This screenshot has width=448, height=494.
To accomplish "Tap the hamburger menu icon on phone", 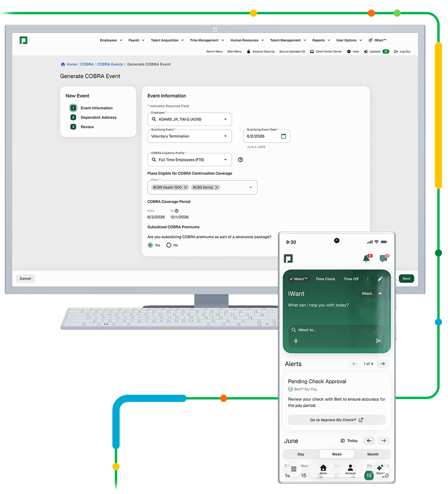I will click(x=294, y=469).
